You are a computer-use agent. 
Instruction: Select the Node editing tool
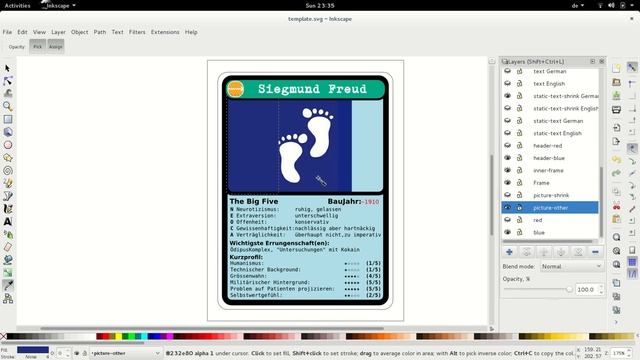pos(7,80)
